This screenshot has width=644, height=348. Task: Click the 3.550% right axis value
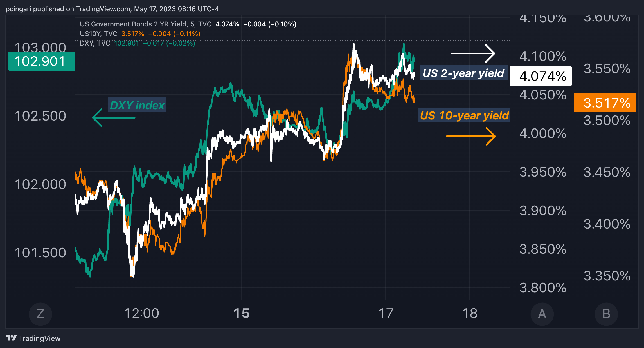(x=607, y=69)
